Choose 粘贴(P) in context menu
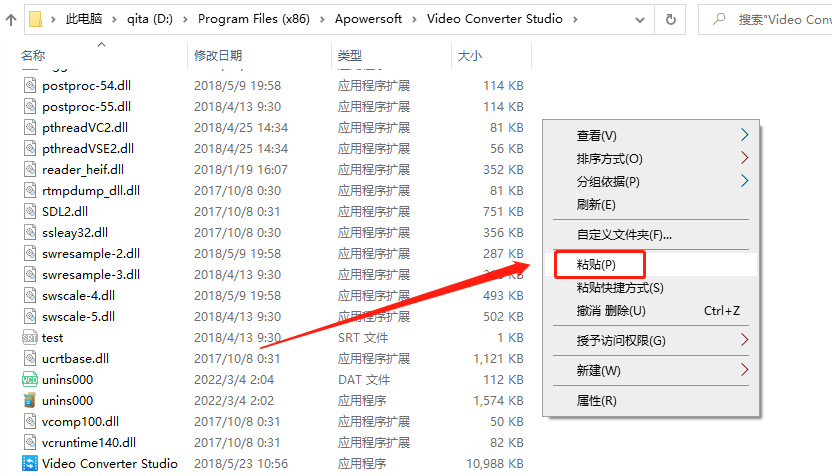832x476 pixels. pyautogui.click(x=651, y=264)
